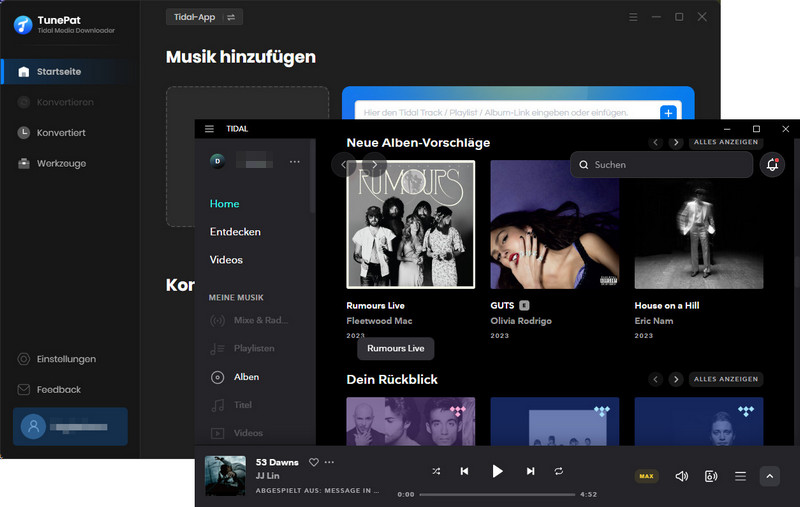Open TIDAL notifications bell

click(772, 165)
